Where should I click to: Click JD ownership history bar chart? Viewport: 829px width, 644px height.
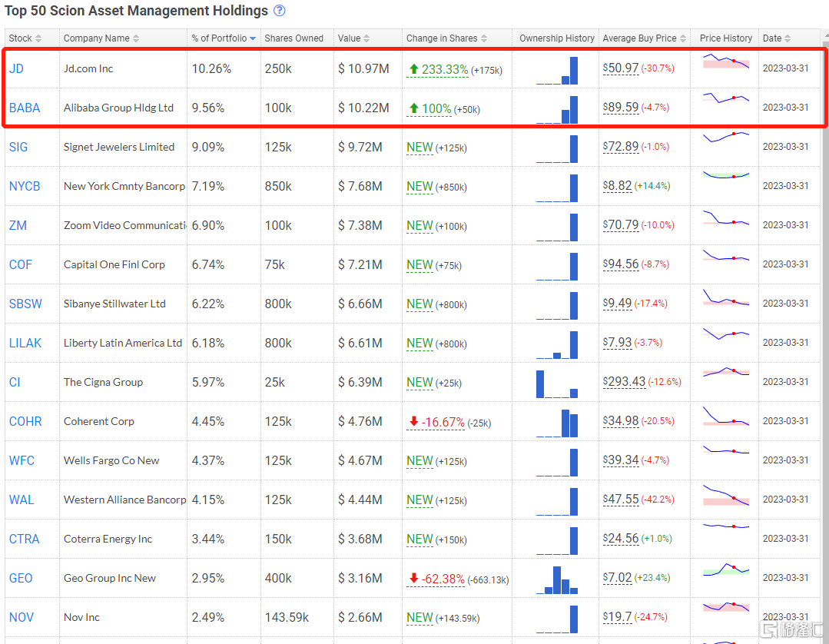click(x=557, y=70)
